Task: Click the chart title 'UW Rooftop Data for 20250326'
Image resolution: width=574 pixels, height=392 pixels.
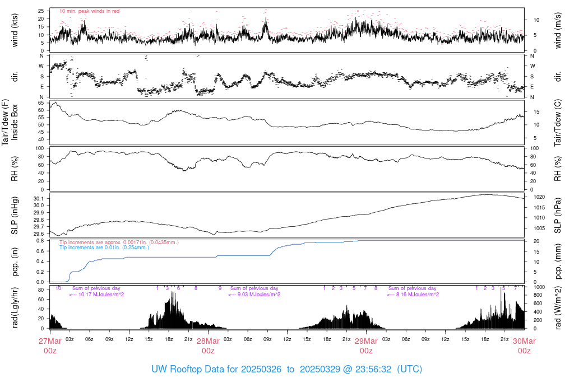Action: tap(216, 369)
